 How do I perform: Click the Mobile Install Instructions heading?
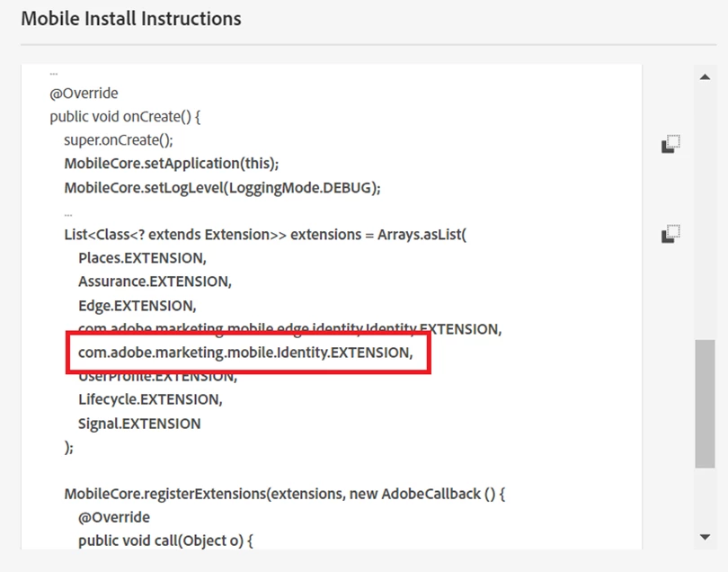click(131, 19)
